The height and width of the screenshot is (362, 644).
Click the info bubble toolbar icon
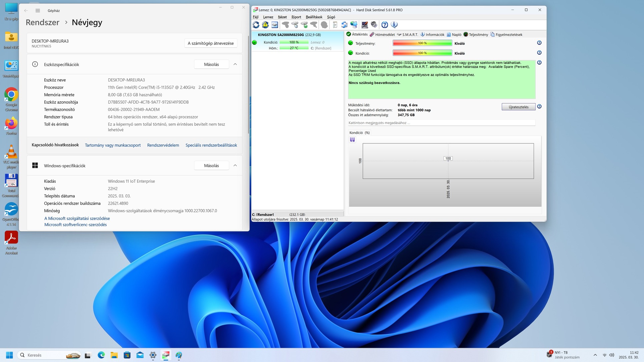(x=394, y=25)
